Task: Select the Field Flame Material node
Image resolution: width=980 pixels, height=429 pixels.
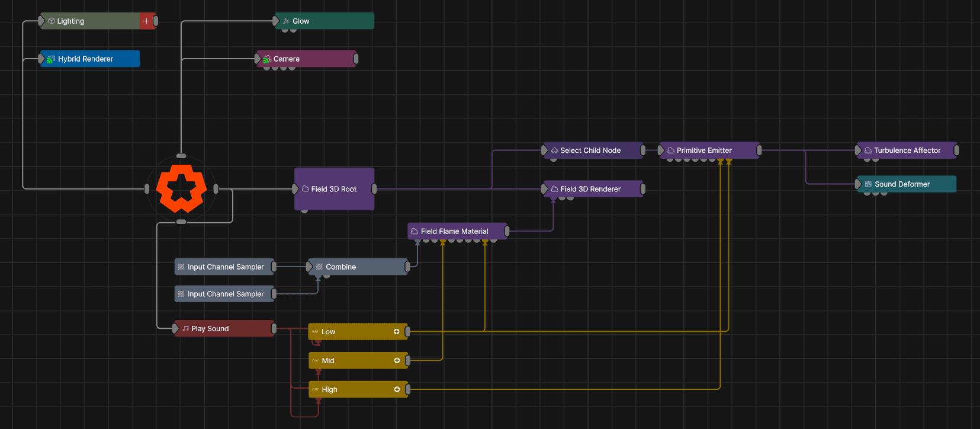Action: [457, 232]
